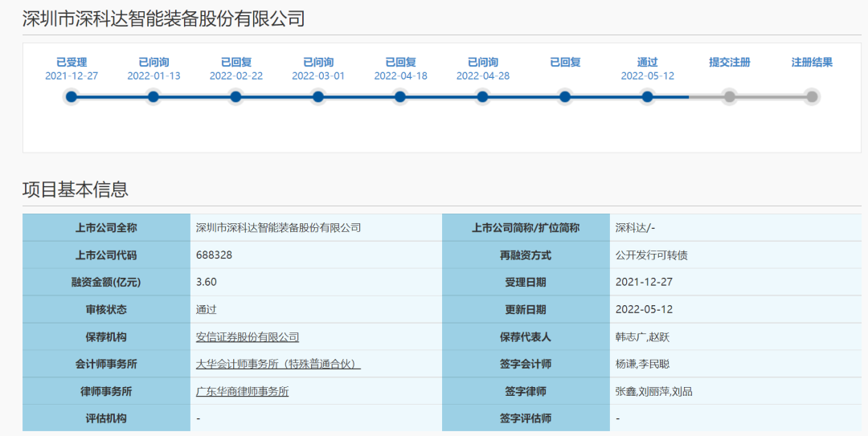
Task: Click the 已回复 2022-04-18 timeline dot
Action: [400, 97]
